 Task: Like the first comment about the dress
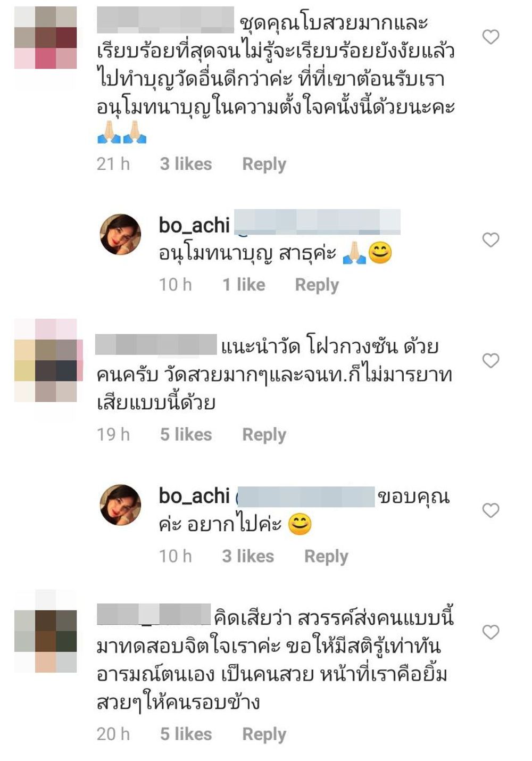(x=491, y=37)
